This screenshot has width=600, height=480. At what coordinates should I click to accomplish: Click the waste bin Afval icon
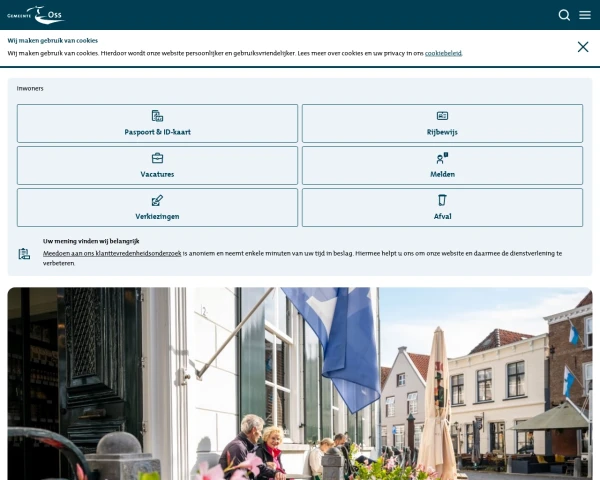[442, 200]
